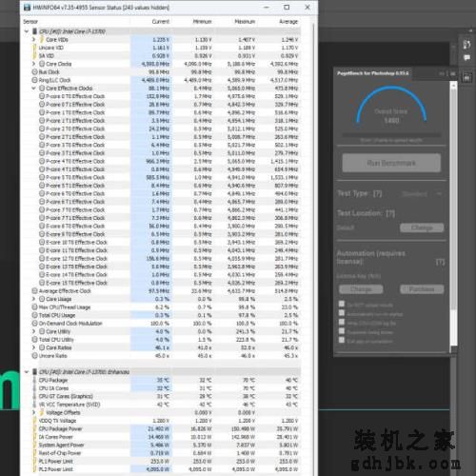Click the PugetBench panel menu icon

(x=453, y=73)
